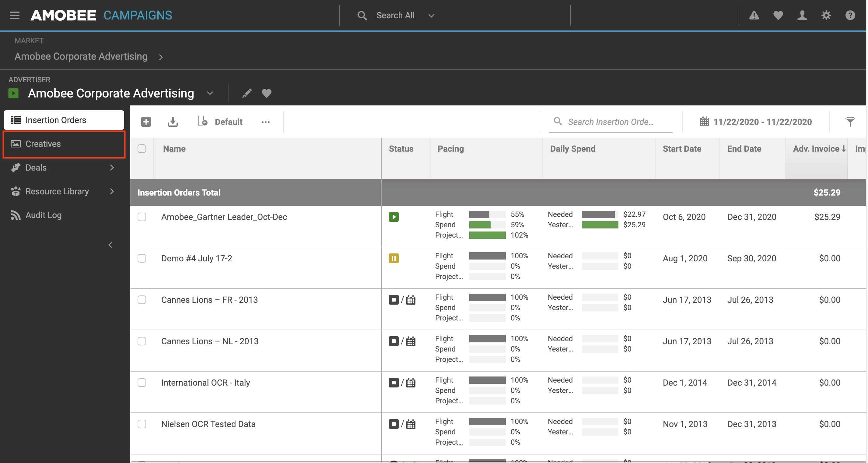Open the hamburger main menu
This screenshot has height=463, width=868.
(x=15, y=15)
